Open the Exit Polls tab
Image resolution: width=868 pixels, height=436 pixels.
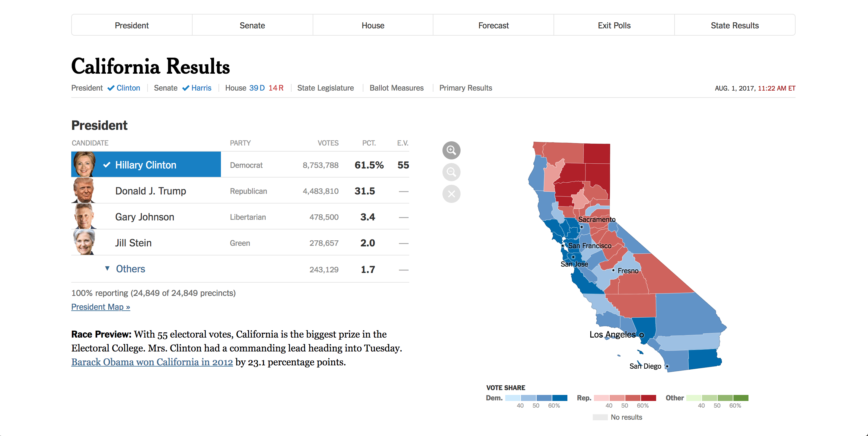(614, 25)
